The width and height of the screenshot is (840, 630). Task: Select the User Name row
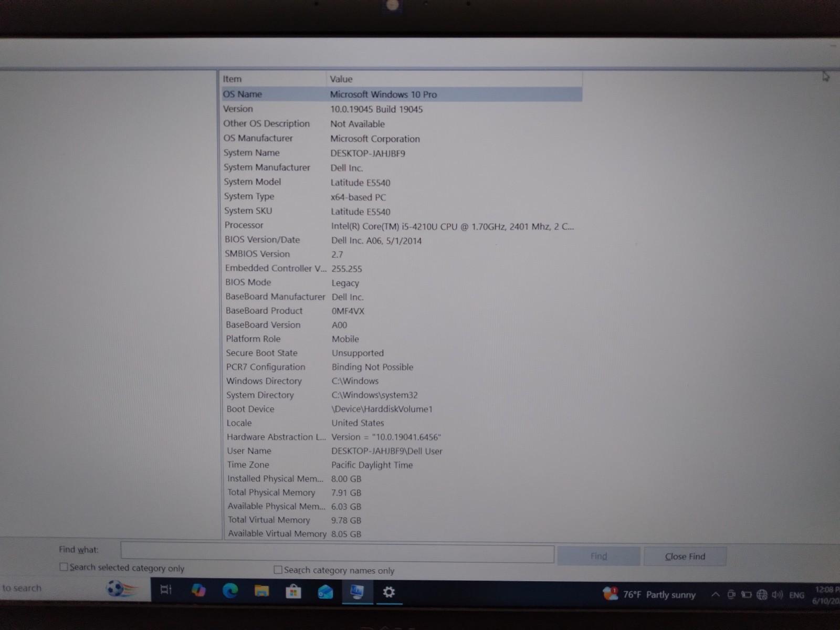(x=402, y=450)
